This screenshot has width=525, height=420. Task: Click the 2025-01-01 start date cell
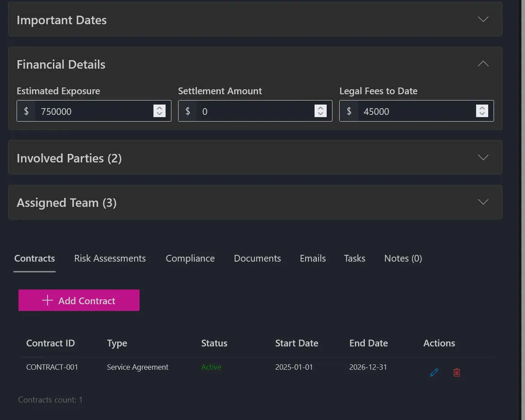[x=294, y=367]
